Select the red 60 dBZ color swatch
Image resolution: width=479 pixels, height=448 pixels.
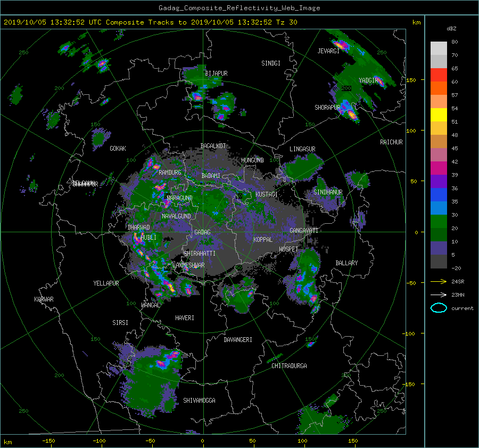[439, 75]
